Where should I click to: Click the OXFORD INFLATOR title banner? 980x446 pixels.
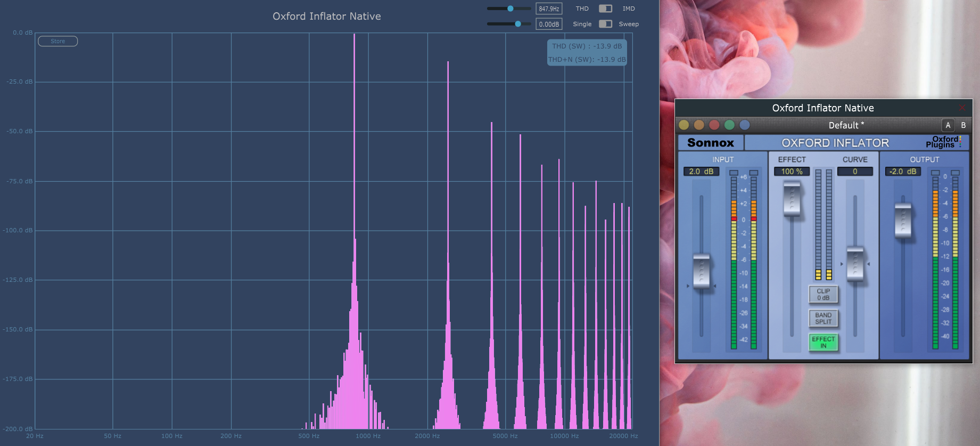(x=835, y=143)
